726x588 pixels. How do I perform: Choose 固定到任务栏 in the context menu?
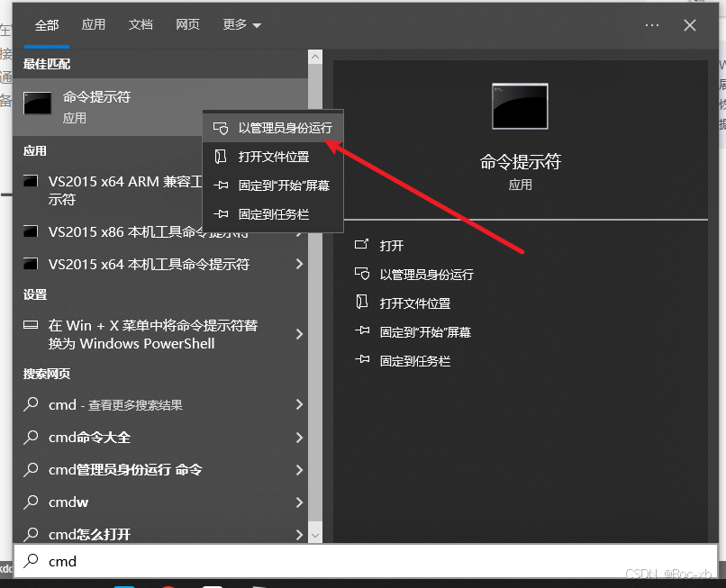[273, 214]
